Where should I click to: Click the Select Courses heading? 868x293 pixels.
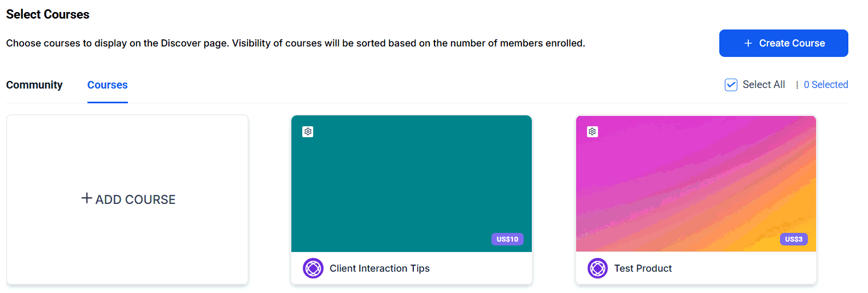[48, 15]
